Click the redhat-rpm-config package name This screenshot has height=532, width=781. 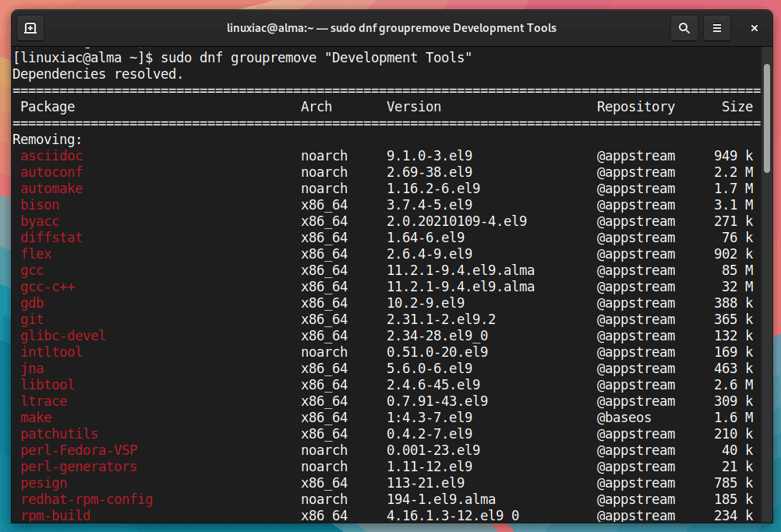click(x=87, y=499)
